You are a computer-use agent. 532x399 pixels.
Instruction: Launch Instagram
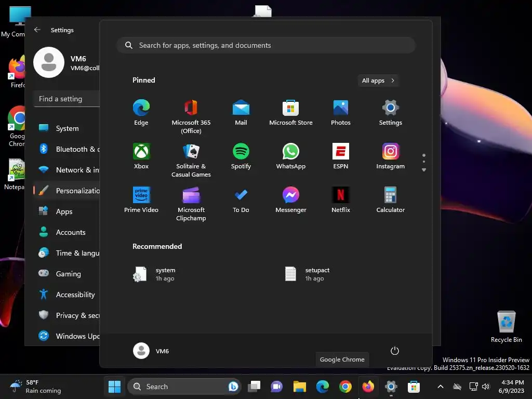coord(391,156)
